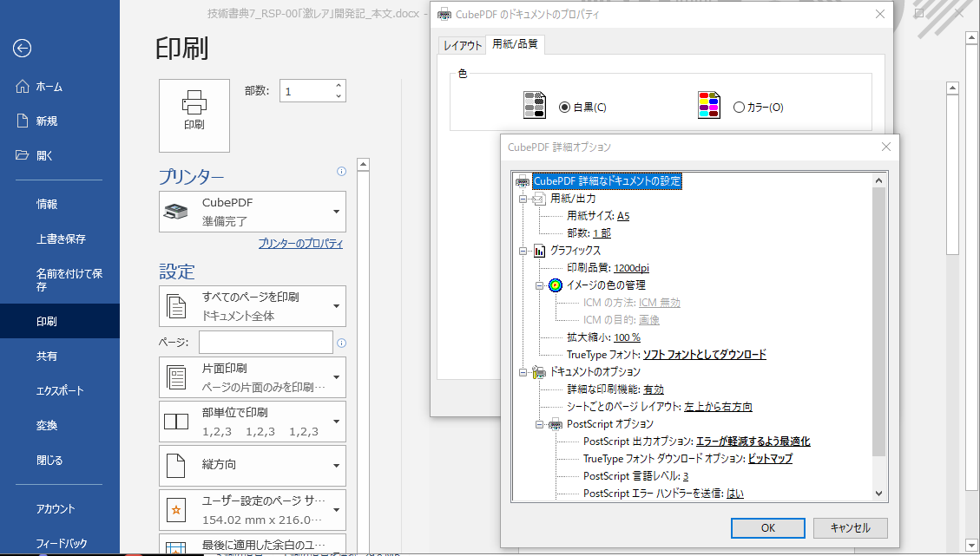Collapse the ドキュメントのオプション node

(523, 372)
